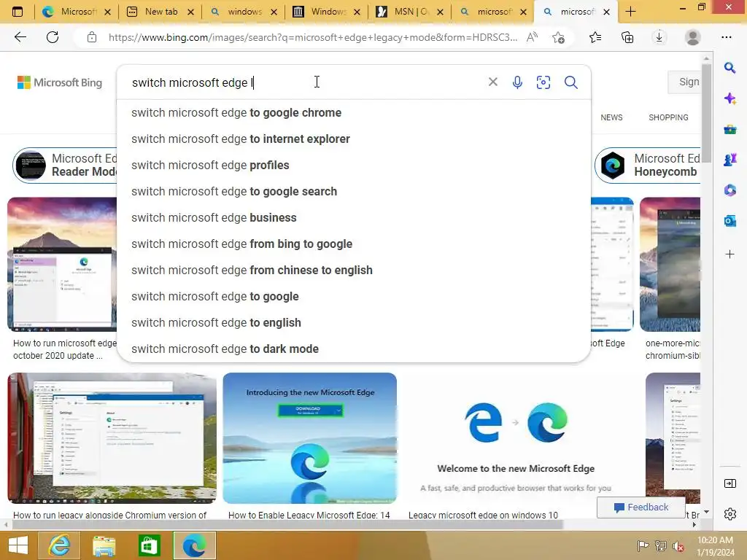Start voice search with microphone icon
The height and width of the screenshot is (560, 747).
click(x=517, y=82)
